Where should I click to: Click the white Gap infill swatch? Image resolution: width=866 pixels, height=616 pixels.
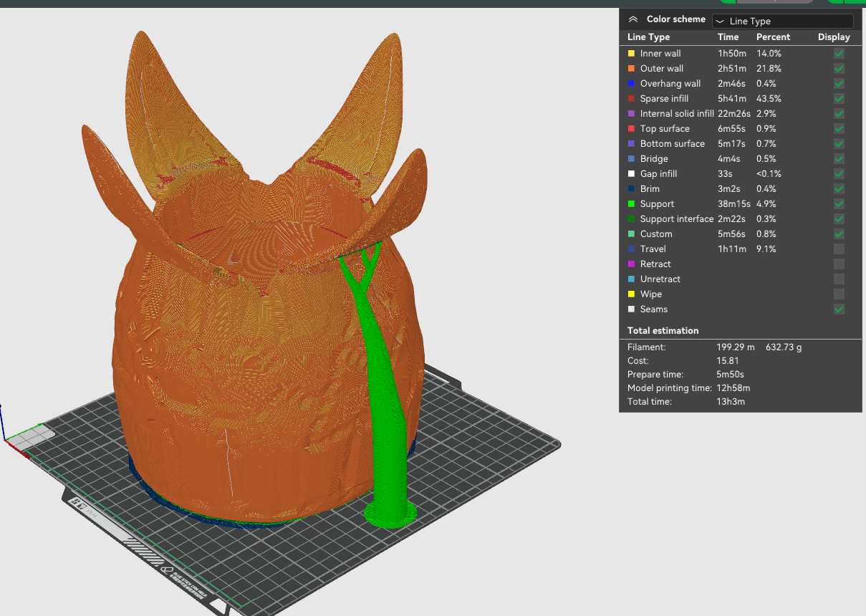click(631, 174)
